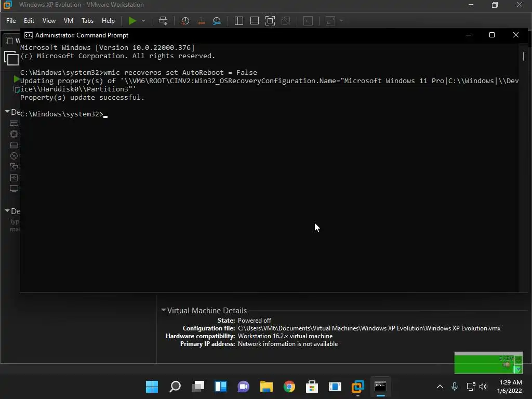Click Network information is not available text
This screenshot has width=532, height=399.
point(288,344)
